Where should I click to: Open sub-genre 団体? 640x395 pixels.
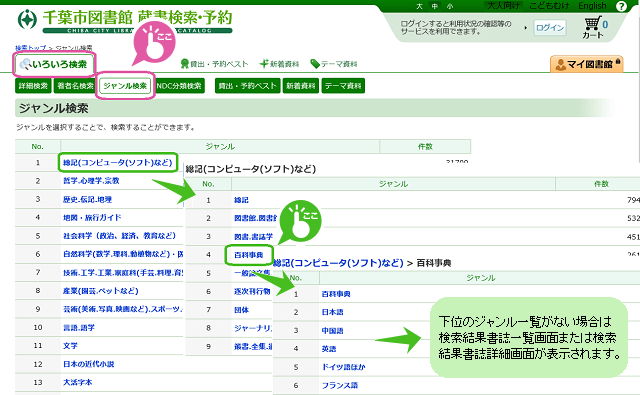(241, 310)
